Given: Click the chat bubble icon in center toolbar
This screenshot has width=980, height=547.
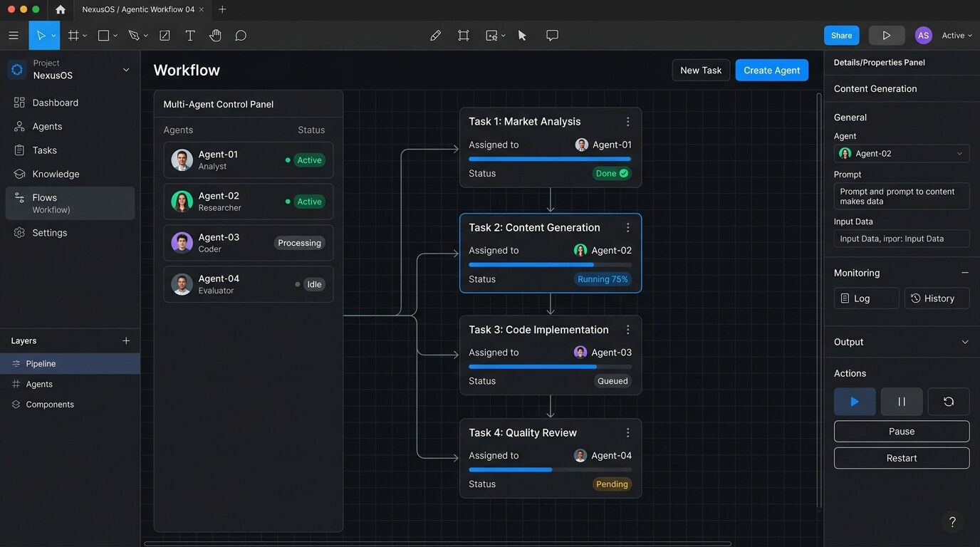Looking at the screenshot, I should [x=552, y=36].
